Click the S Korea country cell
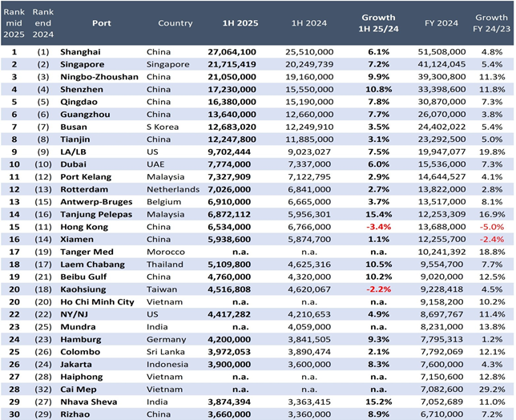Screen dimensions: 516x420 tap(163, 127)
